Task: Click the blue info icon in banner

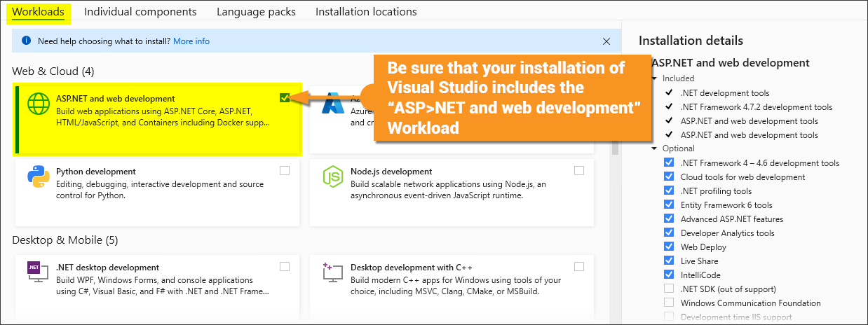Action: point(27,41)
